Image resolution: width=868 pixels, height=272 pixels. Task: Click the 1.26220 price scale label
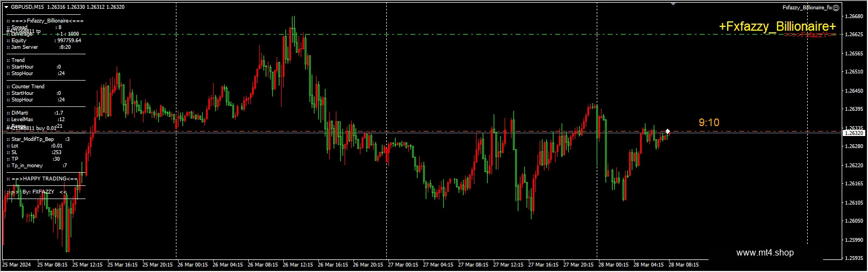pyautogui.click(x=855, y=165)
